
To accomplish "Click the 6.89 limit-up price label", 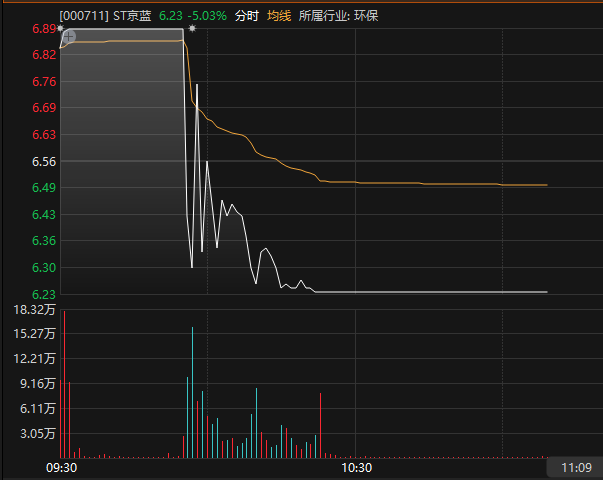I will tap(44, 29).
